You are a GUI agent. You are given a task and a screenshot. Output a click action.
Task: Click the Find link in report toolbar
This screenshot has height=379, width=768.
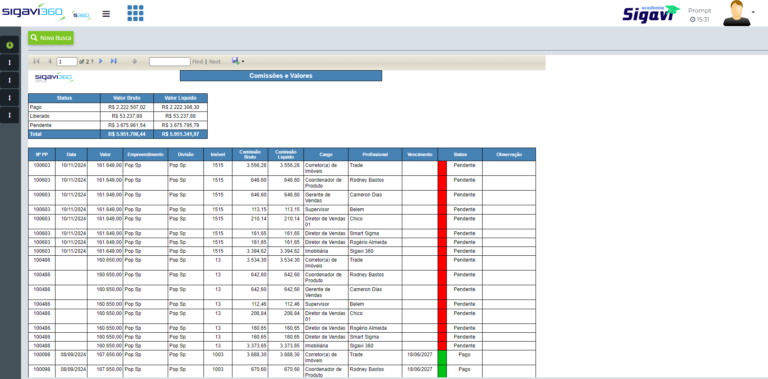(x=197, y=62)
